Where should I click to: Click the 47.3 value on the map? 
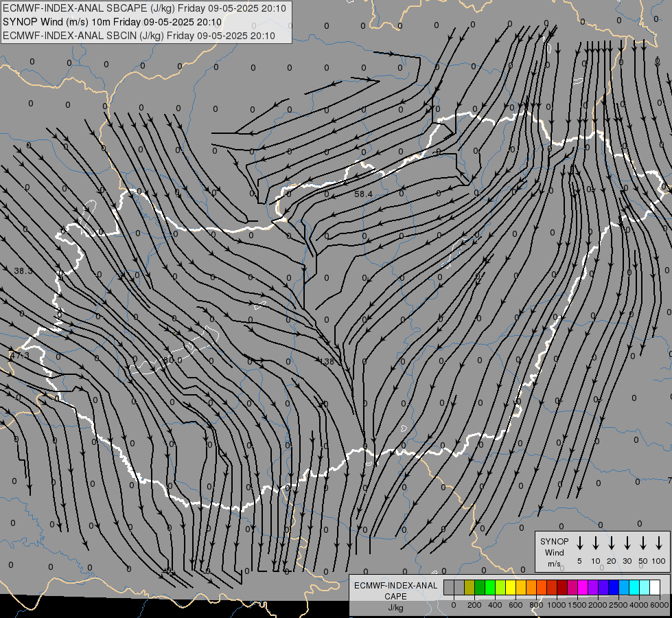tap(20, 356)
